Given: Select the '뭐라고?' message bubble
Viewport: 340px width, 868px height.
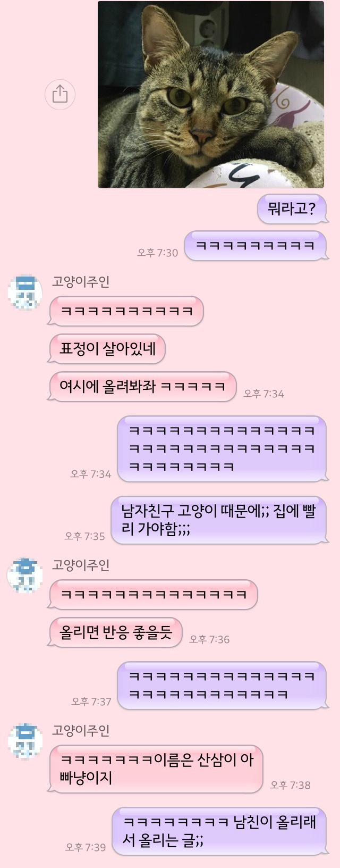Looking at the screenshot, I should coord(292,209).
